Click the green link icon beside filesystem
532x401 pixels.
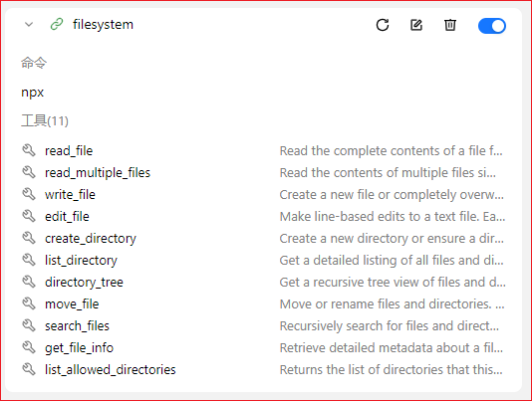[x=57, y=25]
